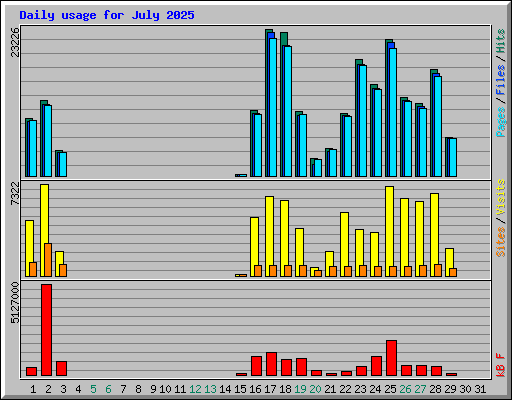Click day label 22 on the x-axis

pos(345,389)
